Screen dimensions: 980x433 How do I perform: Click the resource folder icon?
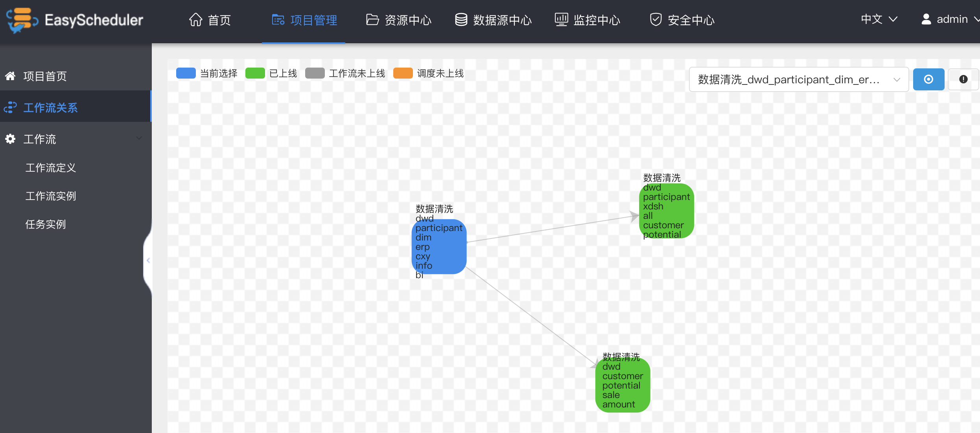[372, 19]
